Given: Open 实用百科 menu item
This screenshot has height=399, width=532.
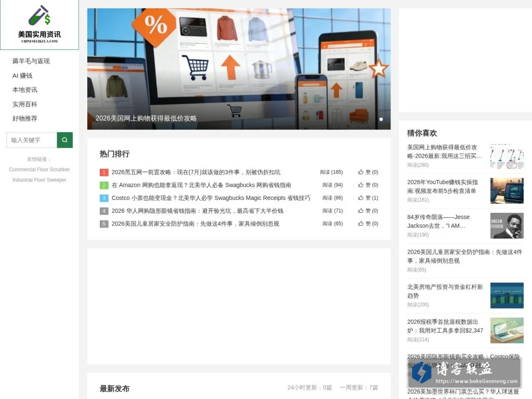Looking at the screenshot, I should tap(25, 105).
